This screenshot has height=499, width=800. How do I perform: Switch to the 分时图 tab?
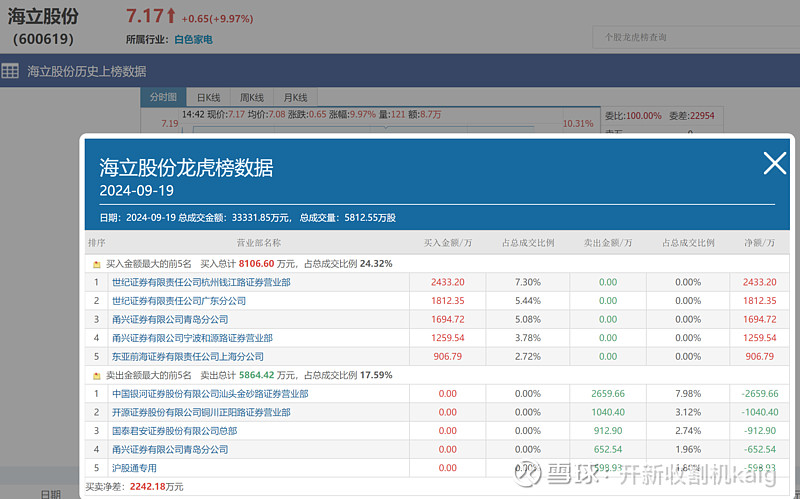coord(163,97)
